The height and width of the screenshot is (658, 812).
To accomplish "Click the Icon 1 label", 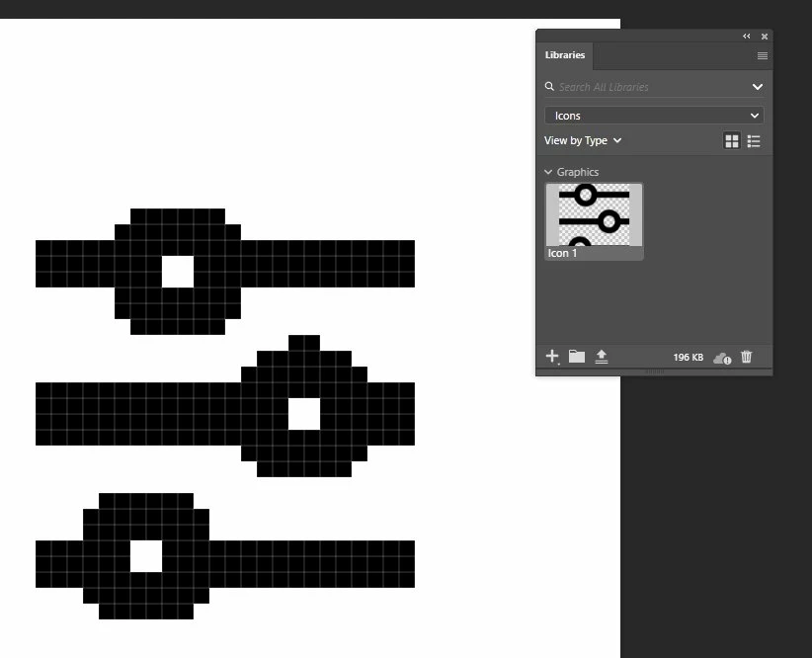I will [562, 253].
